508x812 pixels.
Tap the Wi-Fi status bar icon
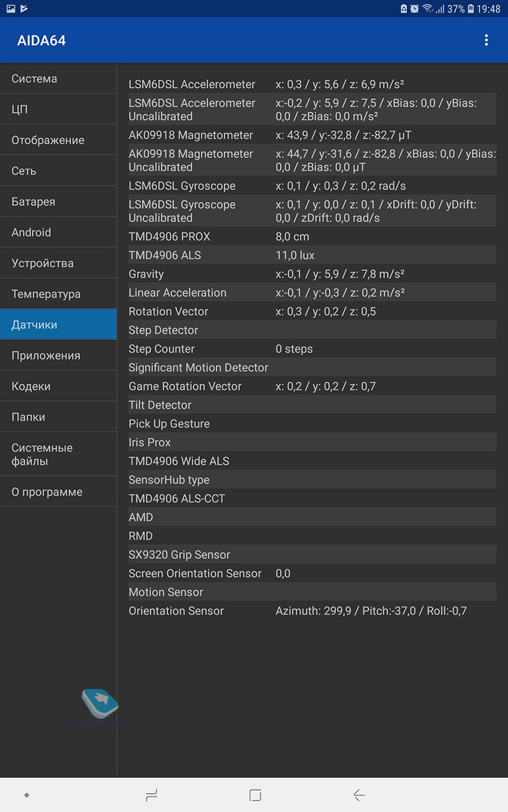tap(427, 9)
